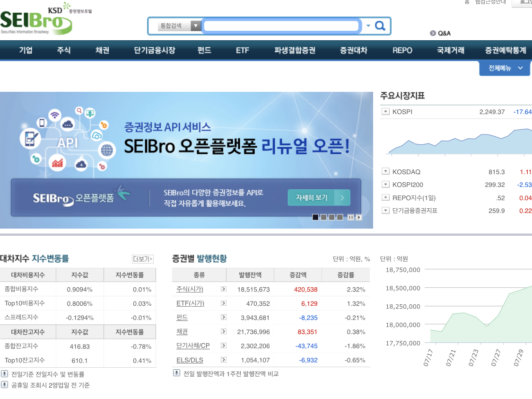Viewport: 532px width, 399px height.
Task: Click the Top10비용지수 row label
Action: (25, 303)
